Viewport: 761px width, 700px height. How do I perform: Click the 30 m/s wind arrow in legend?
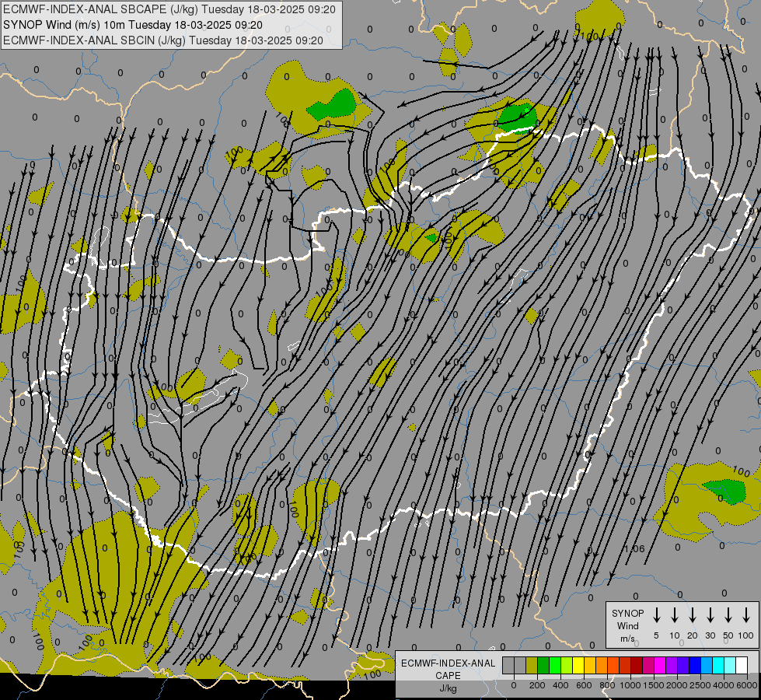(710, 615)
